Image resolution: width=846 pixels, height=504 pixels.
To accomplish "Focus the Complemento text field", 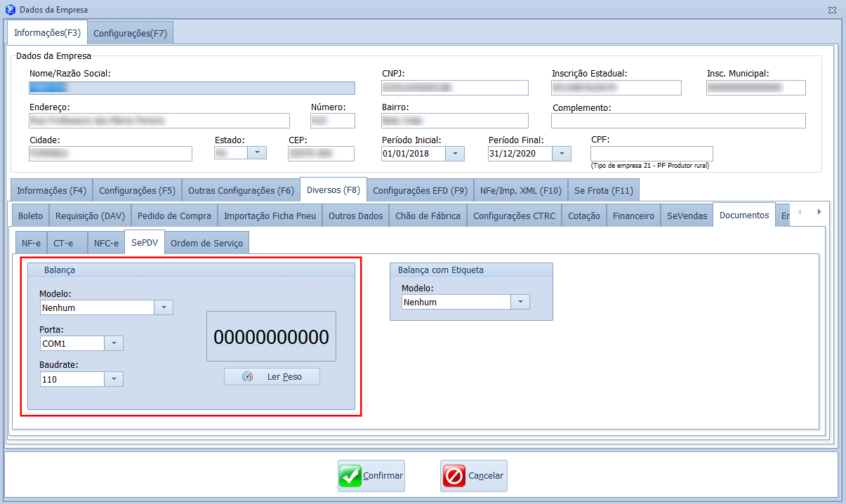I will click(x=678, y=121).
